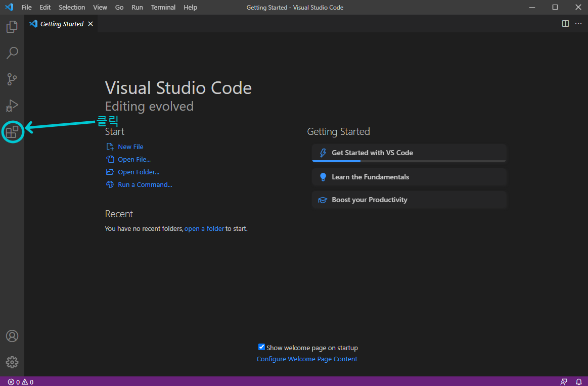The width and height of the screenshot is (588, 386).
Task: Select the Explorer icon
Action: 12,26
